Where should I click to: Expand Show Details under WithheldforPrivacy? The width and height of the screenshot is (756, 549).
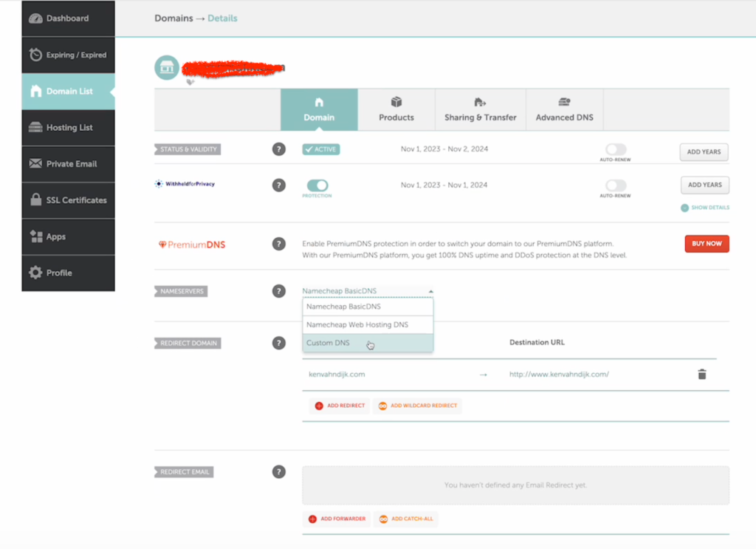(x=705, y=208)
